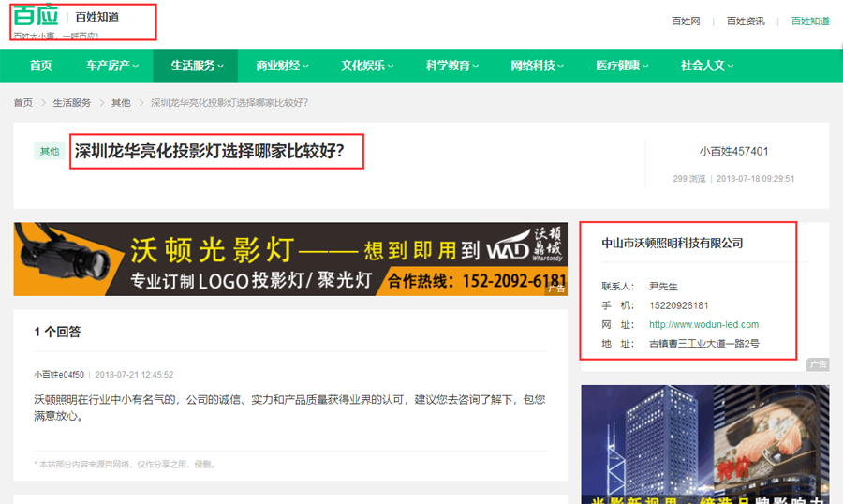Expand the 文化娱乐 menu
Viewport: 843px width, 504px height.
click(366, 66)
